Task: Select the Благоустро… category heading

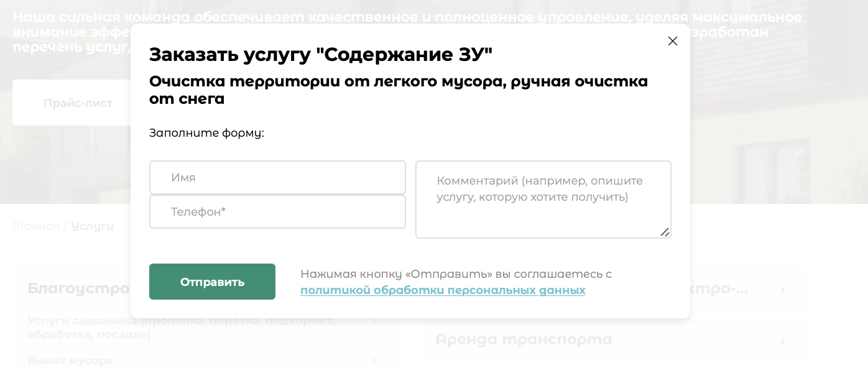Action: [78, 288]
